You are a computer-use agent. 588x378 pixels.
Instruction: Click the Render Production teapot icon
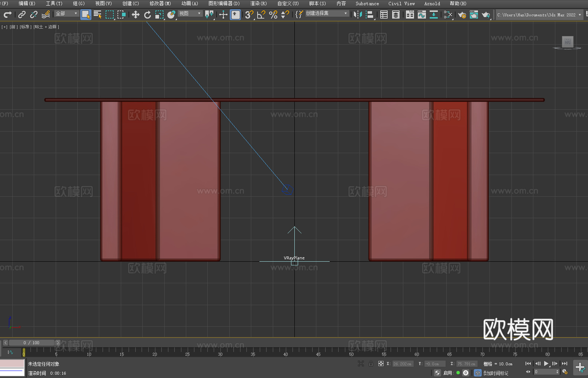[x=486, y=14]
